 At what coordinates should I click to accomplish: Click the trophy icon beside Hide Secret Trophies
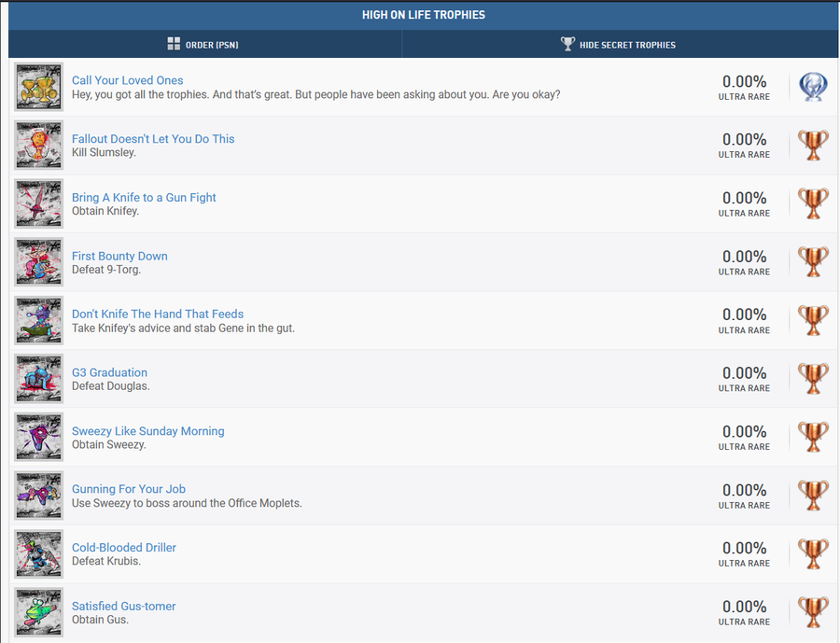tap(567, 44)
